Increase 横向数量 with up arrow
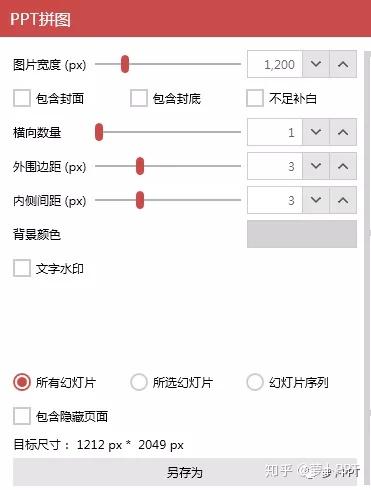The width and height of the screenshot is (371, 490). coord(343,132)
